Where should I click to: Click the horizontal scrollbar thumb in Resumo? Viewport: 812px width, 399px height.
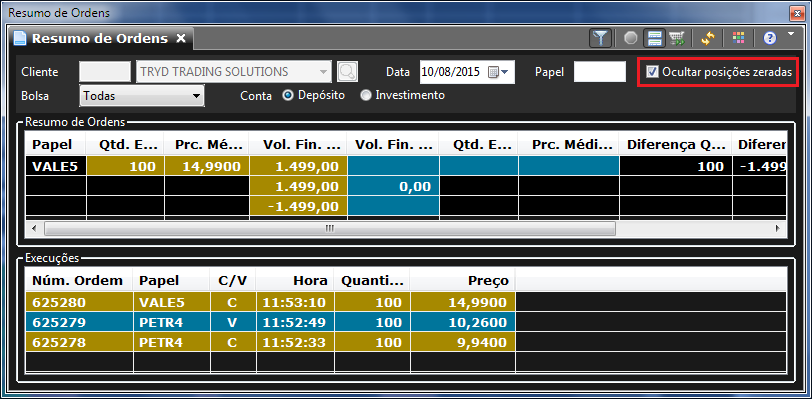click(x=330, y=229)
